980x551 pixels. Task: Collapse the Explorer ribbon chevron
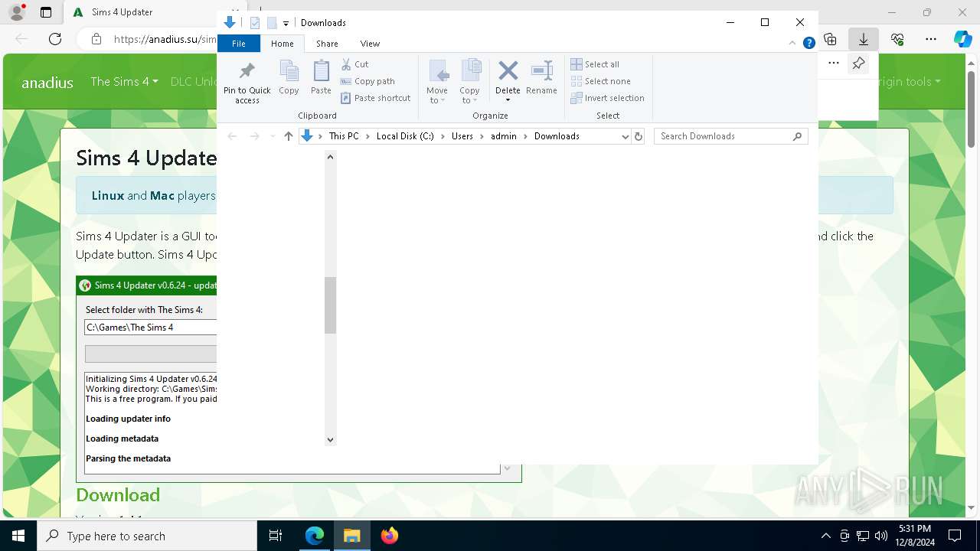click(x=793, y=44)
